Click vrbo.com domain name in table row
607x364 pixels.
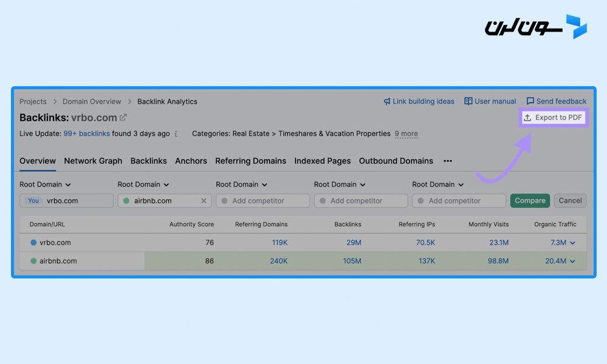[x=55, y=243]
